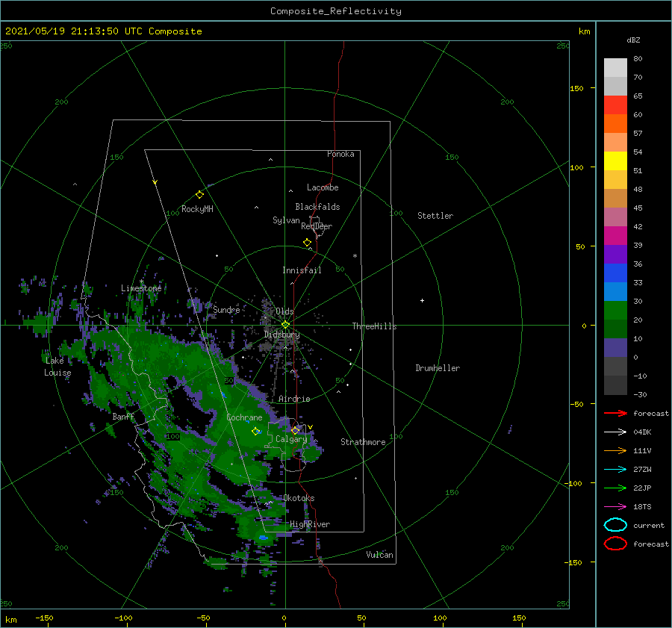The width and height of the screenshot is (672, 628).
Task: Click the Sundre city label
Action: 226,310
